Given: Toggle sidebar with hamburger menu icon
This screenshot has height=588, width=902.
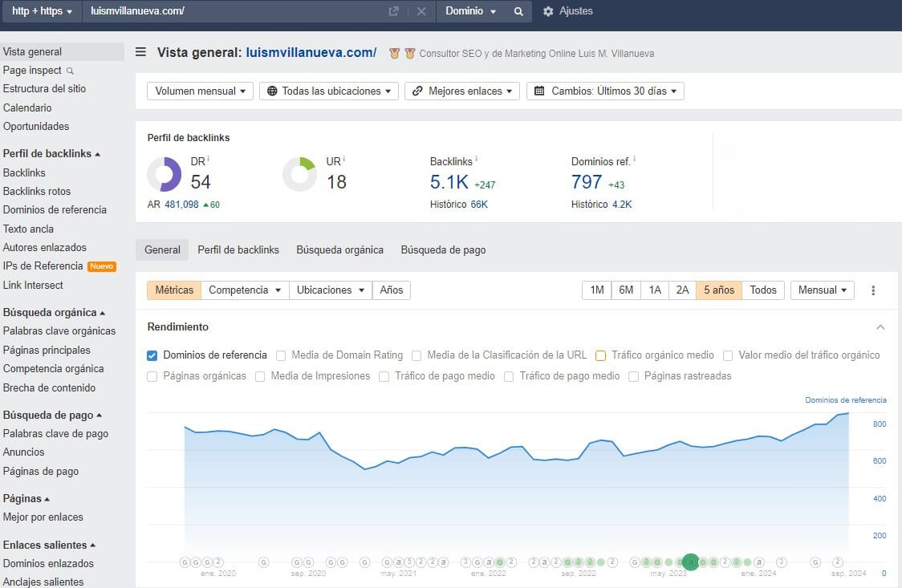Looking at the screenshot, I should pyautogui.click(x=140, y=52).
